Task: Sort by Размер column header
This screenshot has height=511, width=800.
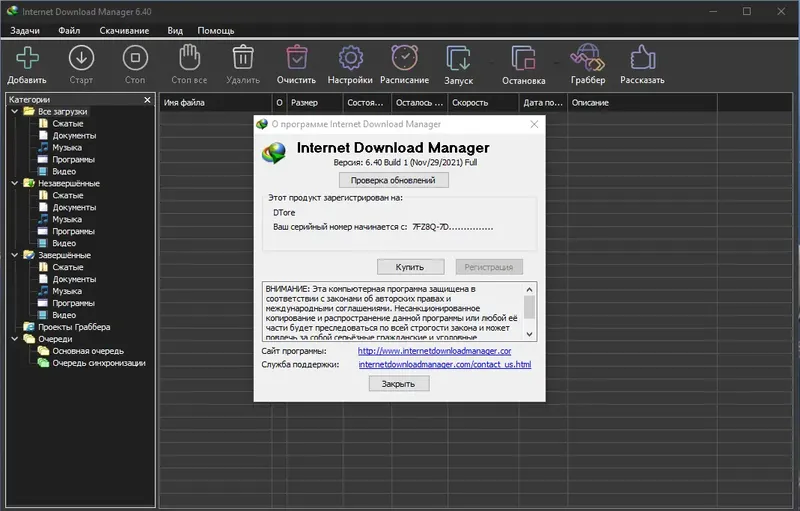Action: (x=315, y=103)
